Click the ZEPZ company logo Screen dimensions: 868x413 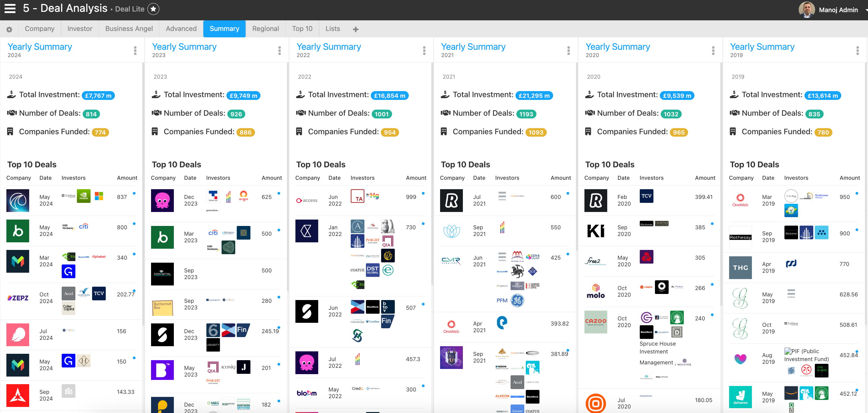[x=18, y=298]
